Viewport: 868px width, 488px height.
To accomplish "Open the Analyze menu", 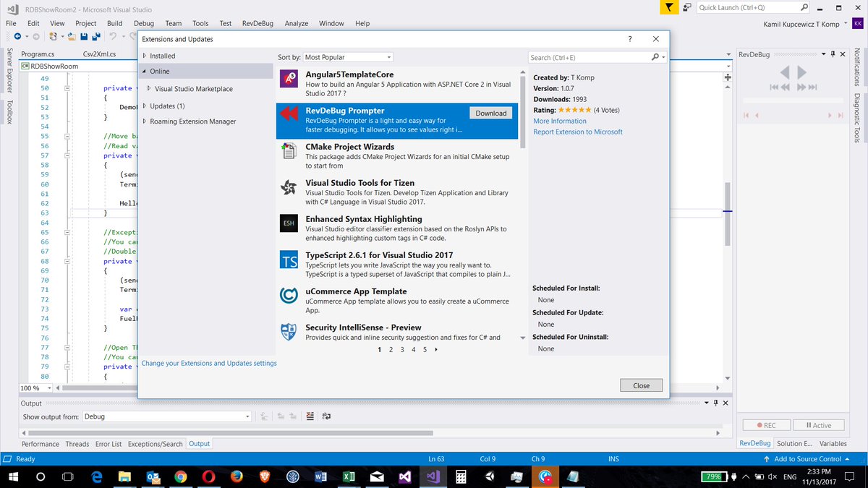I will 297,23.
